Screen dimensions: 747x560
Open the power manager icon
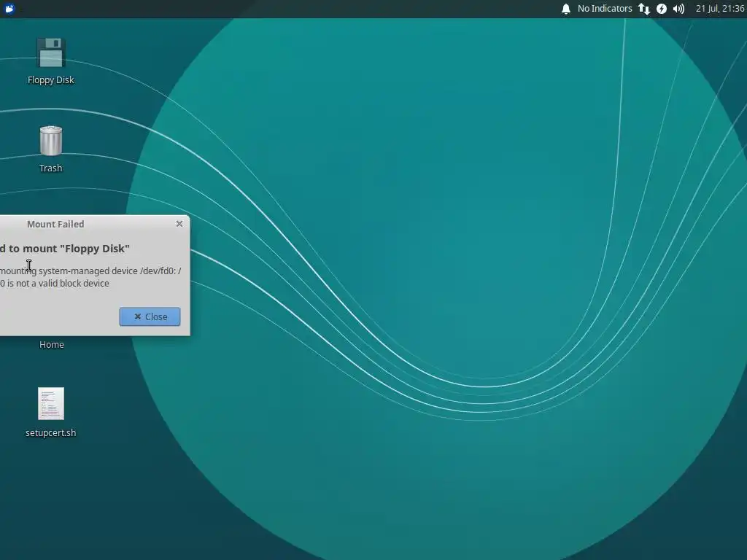point(661,9)
